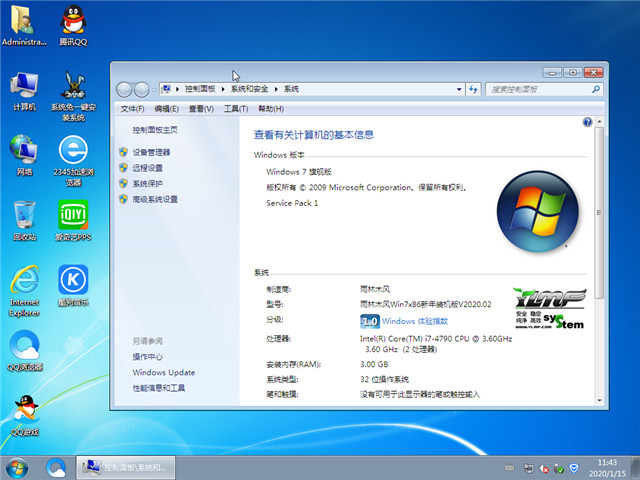The height and width of the screenshot is (480, 640).
Task: Launch the QQ游戏 desktop icon
Action: tap(24, 415)
